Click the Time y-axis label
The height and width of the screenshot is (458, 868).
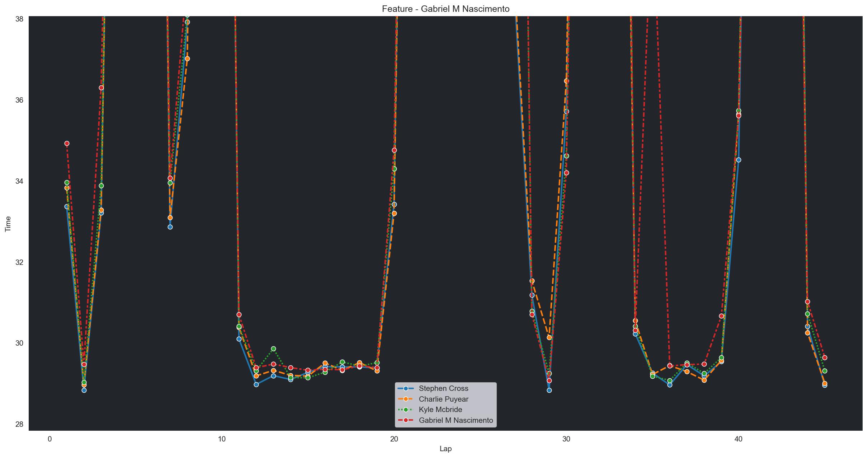coord(8,224)
